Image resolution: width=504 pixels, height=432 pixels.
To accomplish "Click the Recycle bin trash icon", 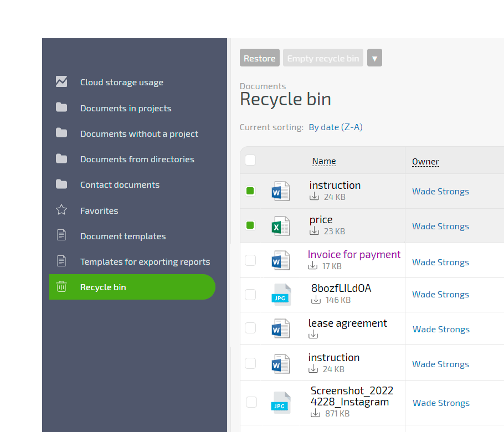I will pyautogui.click(x=61, y=286).
